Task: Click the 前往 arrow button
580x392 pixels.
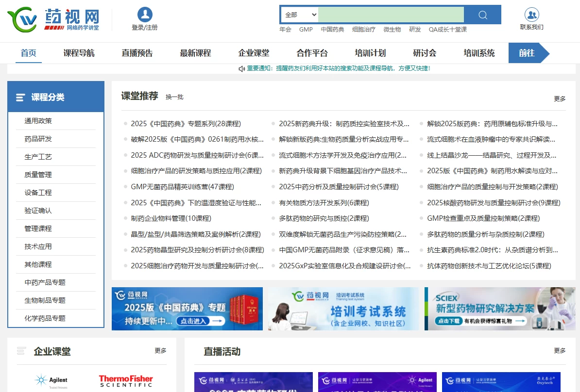Action: [x=528, y=53]
